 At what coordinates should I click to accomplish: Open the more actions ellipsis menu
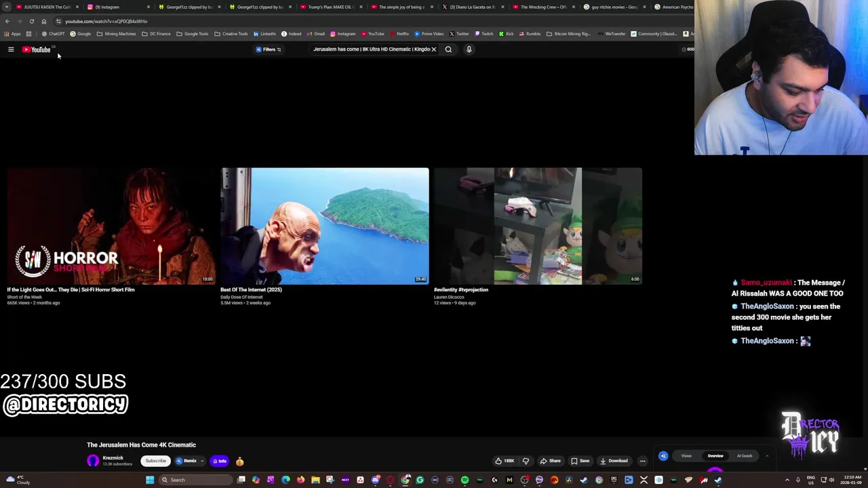point(643,461)
